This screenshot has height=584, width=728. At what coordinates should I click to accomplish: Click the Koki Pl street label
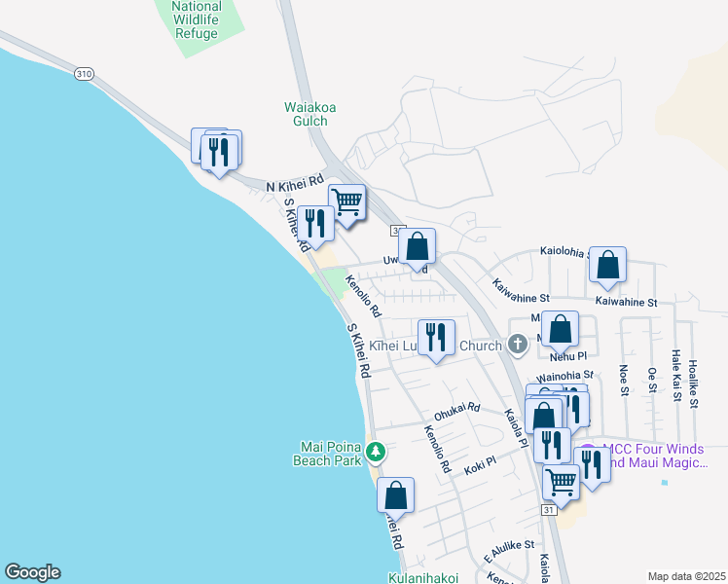tap(480, 466)
